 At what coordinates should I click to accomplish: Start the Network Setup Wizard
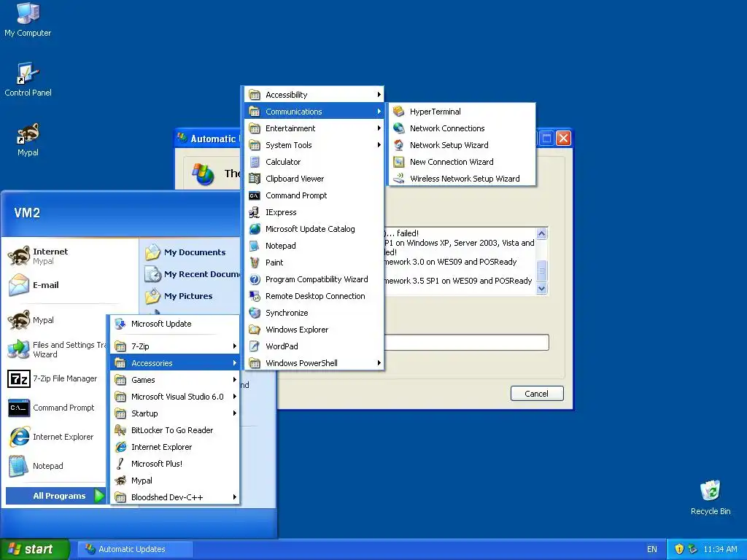click(x=462, y=145)
